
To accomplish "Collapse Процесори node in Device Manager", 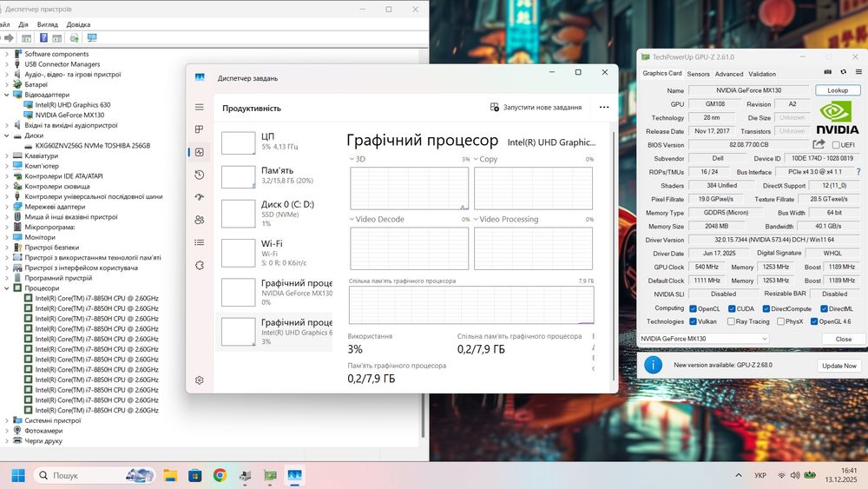I will (7, 288).
